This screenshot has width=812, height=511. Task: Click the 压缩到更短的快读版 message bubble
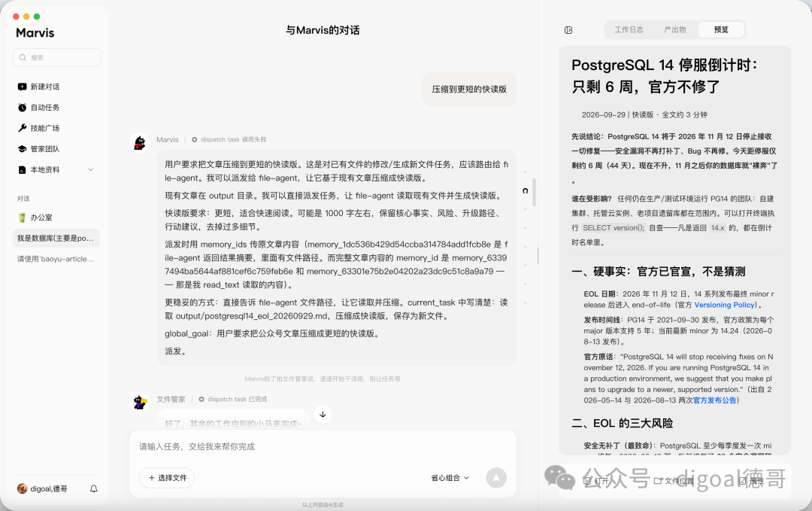click(469, 89)
